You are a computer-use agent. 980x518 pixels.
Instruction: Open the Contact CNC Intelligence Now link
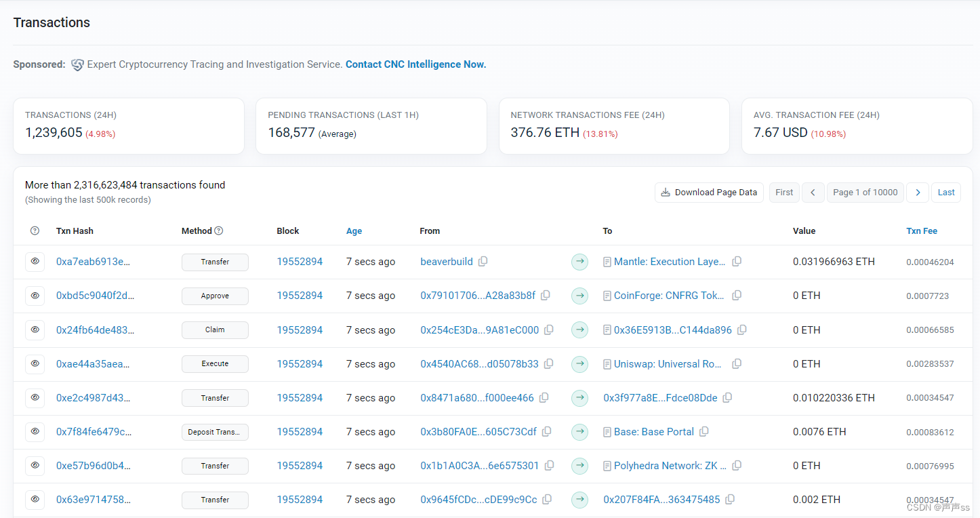tap(415, 64)
